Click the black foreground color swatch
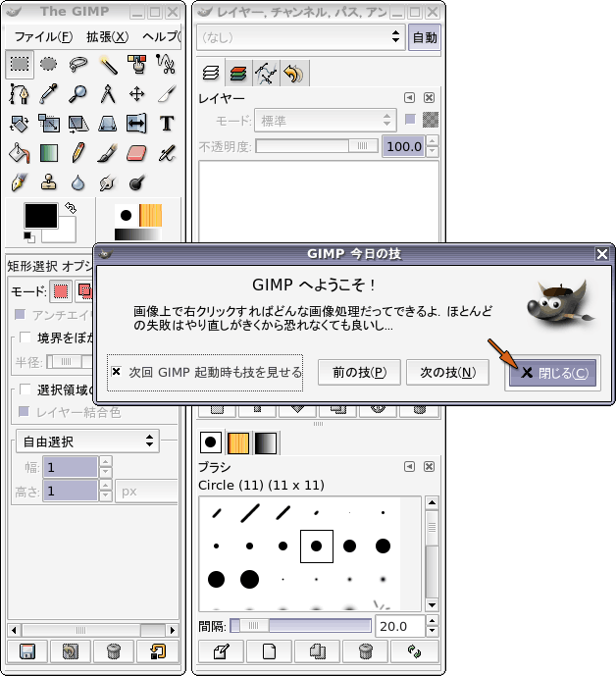The width and height of the screenshot is (616, 676). point(41,216)
